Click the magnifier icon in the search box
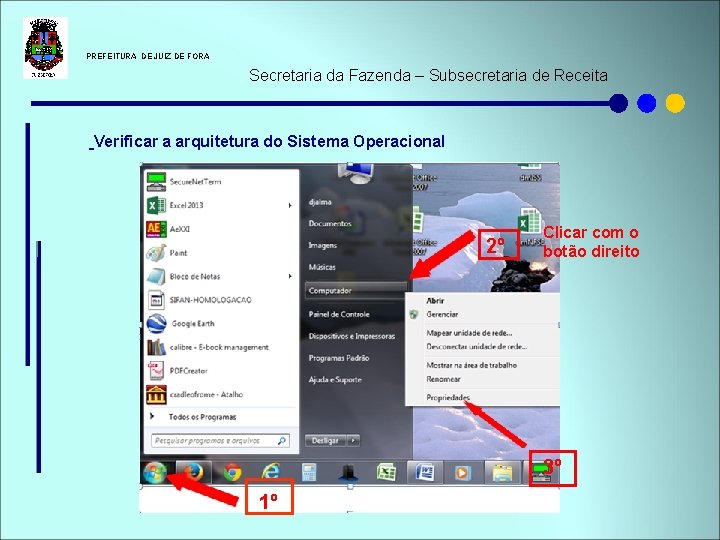The width and height of the screenshot is (720, 540). [281, 440]
